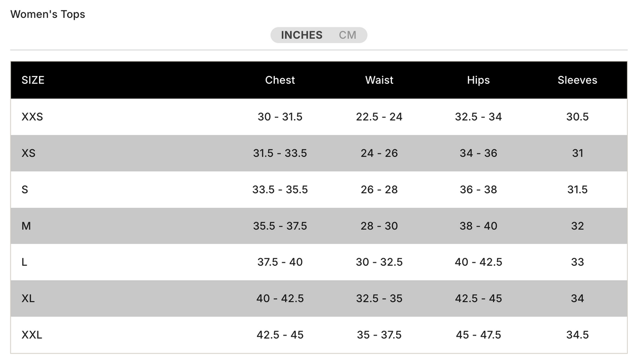The width and height of the screenshot is (633, 364).
Task: Select the L size row label
Action: pos(24,262)
